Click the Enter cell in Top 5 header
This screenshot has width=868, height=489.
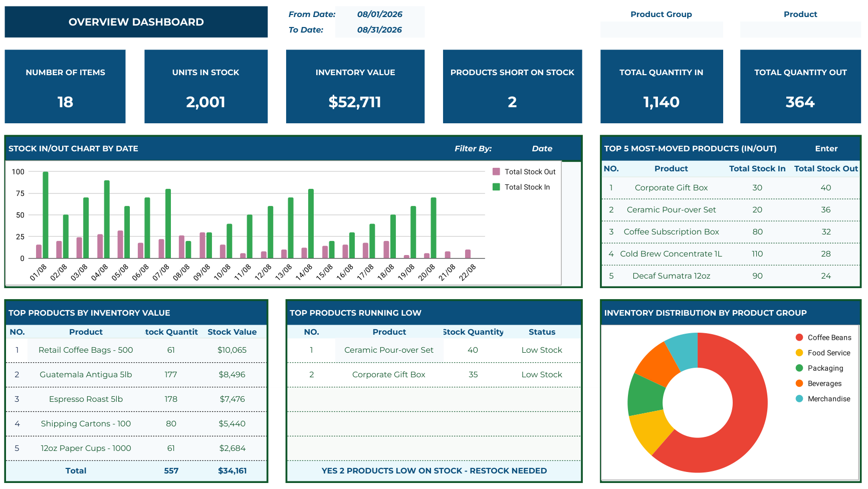pos(826,148)
